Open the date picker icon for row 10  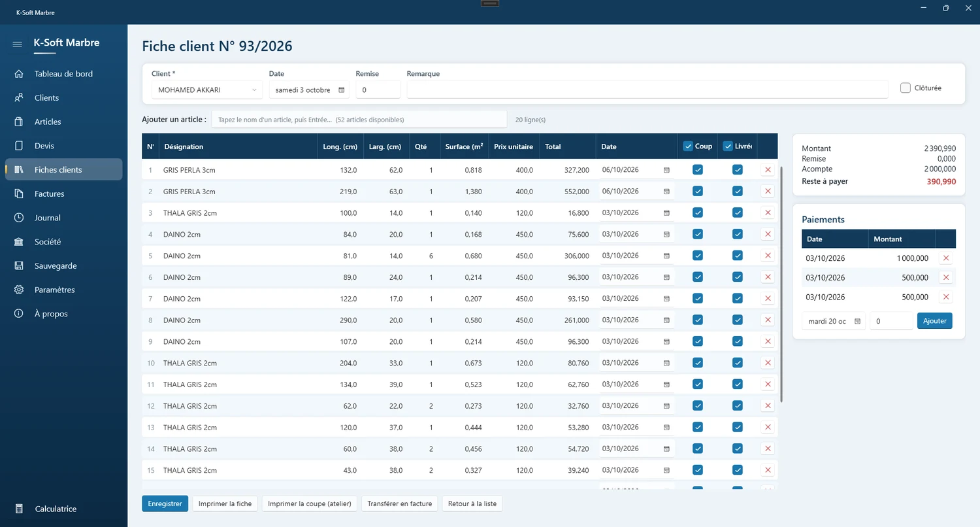[x=666, y=363]
